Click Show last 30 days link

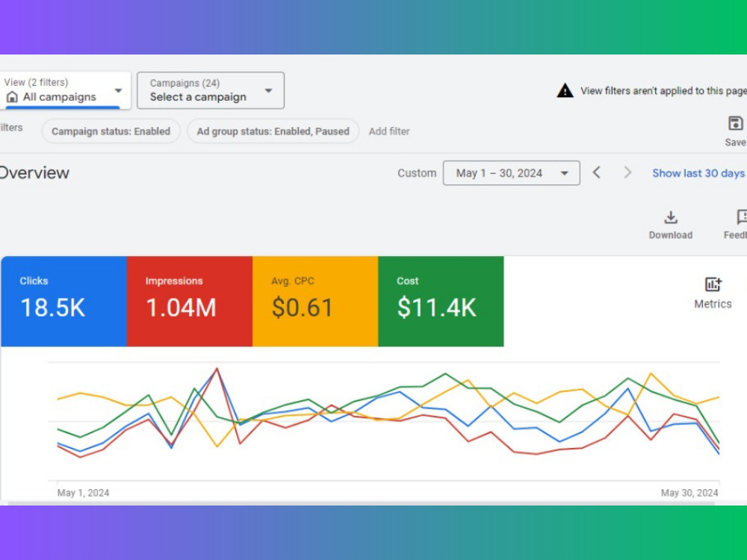(698, 173)
